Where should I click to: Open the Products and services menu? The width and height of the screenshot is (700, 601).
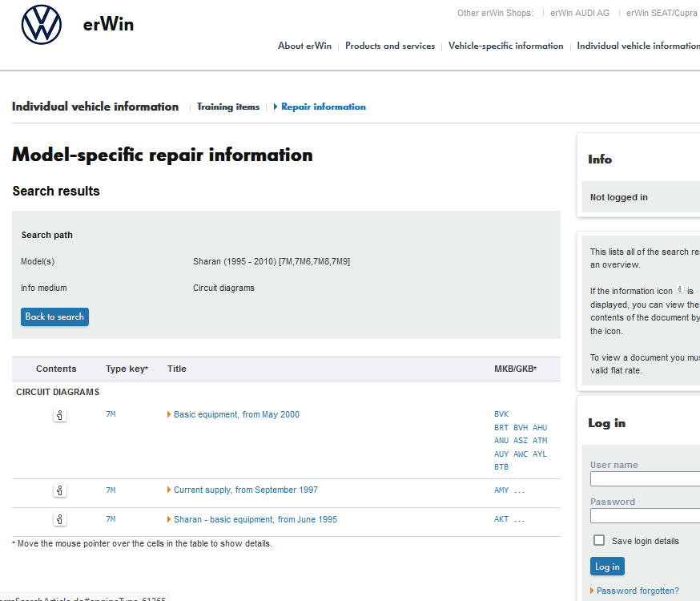[390, 46]
